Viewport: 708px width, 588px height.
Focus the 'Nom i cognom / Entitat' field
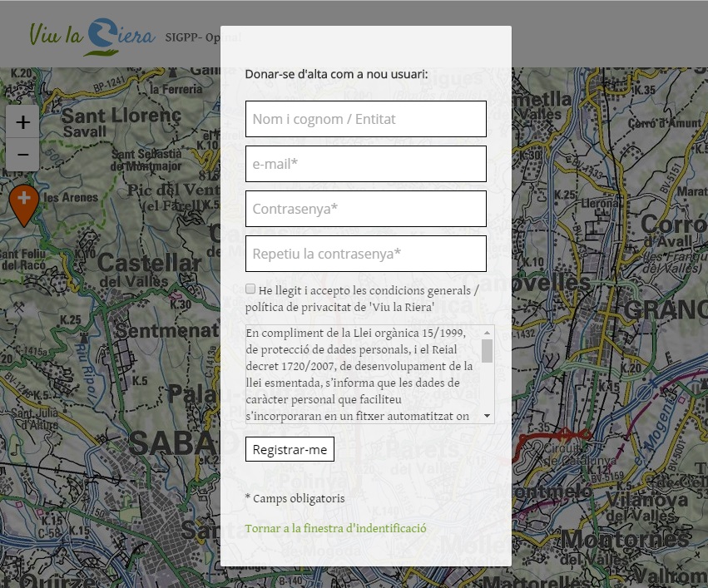coord(365,119)
